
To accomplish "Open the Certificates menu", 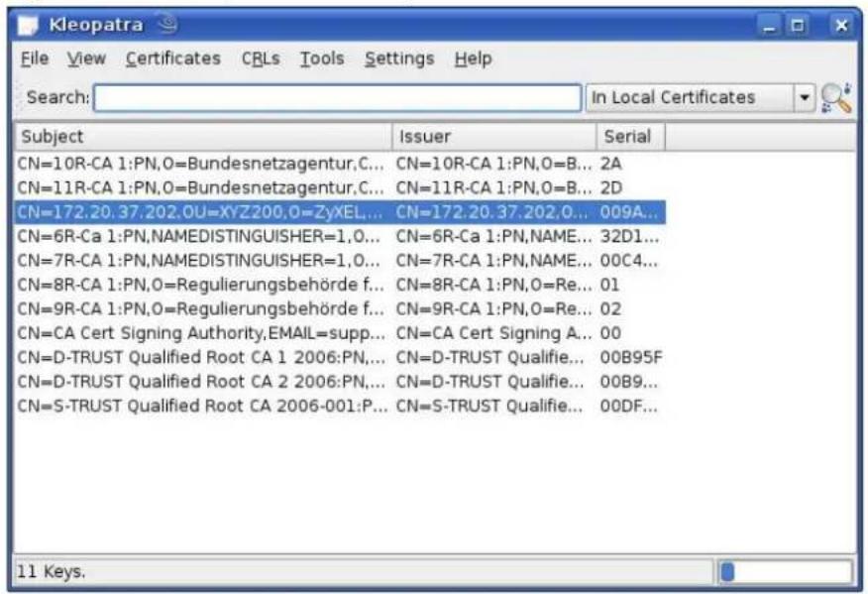I will (173, 59).
